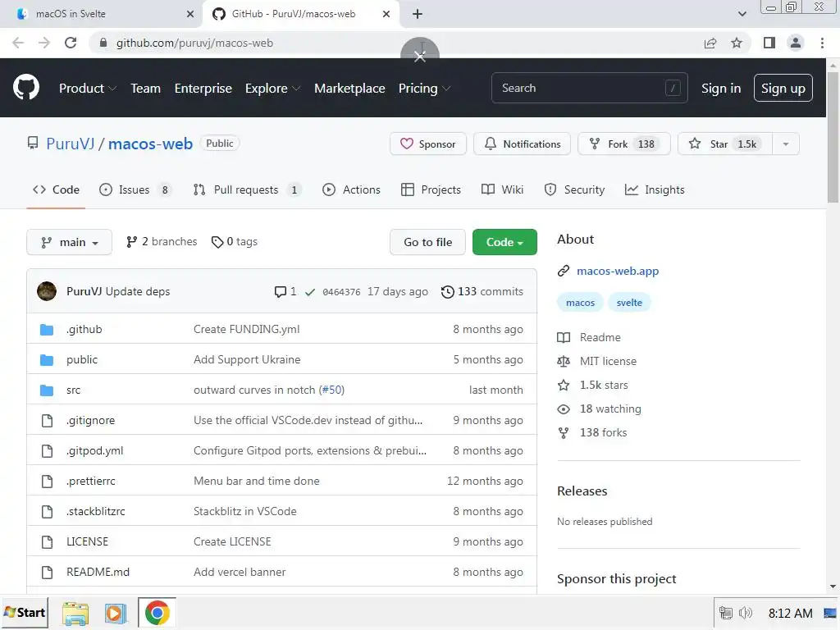Image resolution: width=840 pixels, height=630 pixels.
Task: Switch to the Issues tab
Action: click(x=135, y=189)
